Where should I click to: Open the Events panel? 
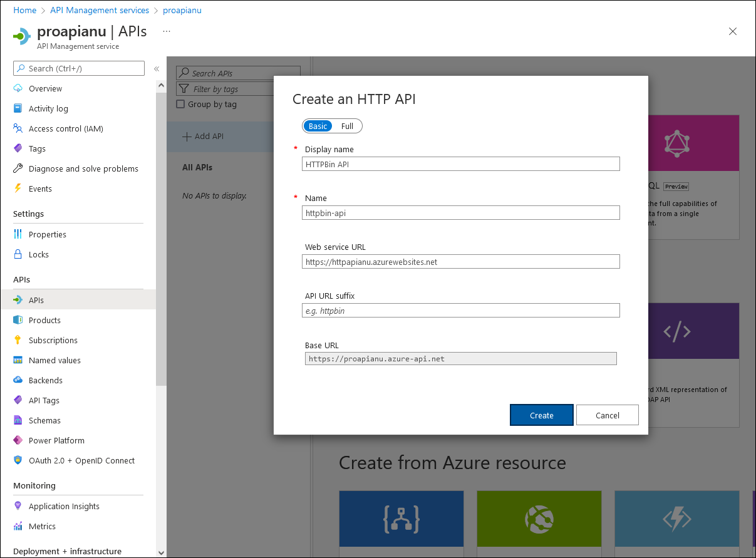(39, 189)
